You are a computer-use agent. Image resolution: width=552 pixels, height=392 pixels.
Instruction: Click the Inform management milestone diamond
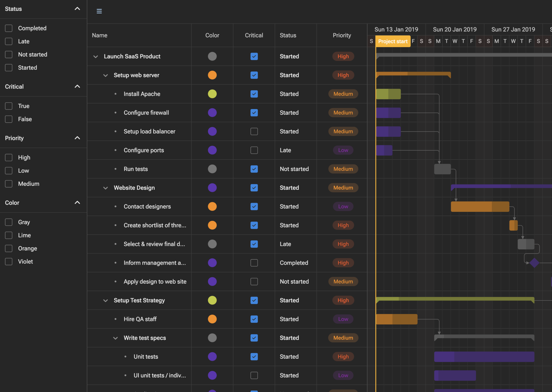[x=534, y=263]
